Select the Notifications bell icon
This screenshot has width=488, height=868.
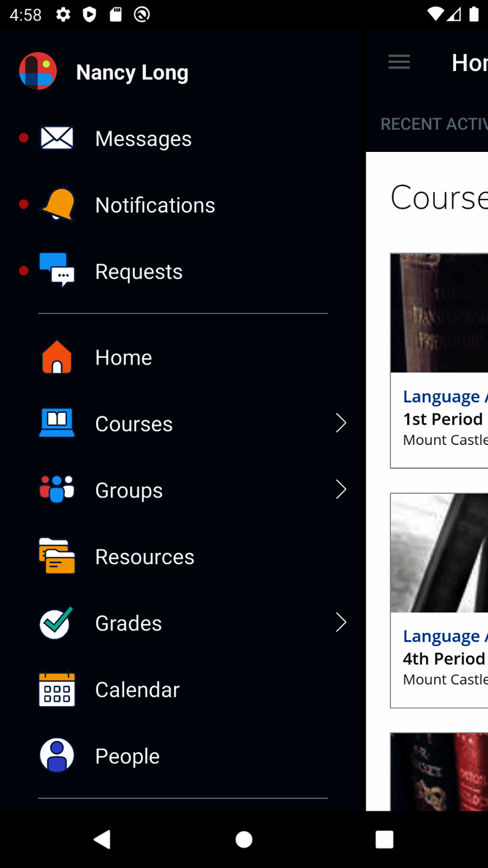(57, 204)
